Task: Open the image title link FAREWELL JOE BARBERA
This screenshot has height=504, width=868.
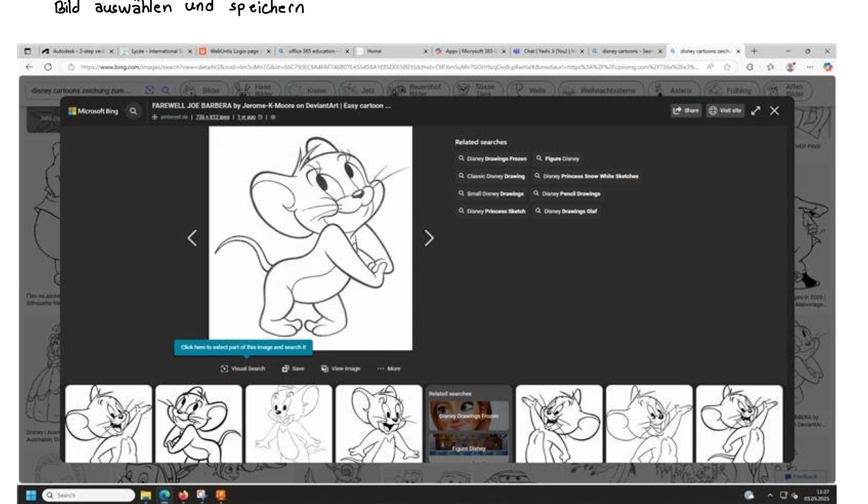Action: pos(271,106)
